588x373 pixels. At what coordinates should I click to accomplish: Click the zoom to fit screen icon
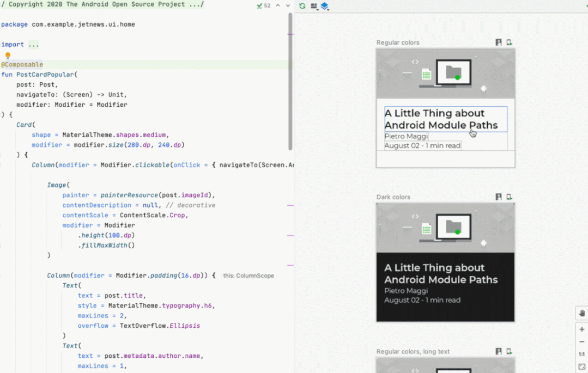pos(581,366)
